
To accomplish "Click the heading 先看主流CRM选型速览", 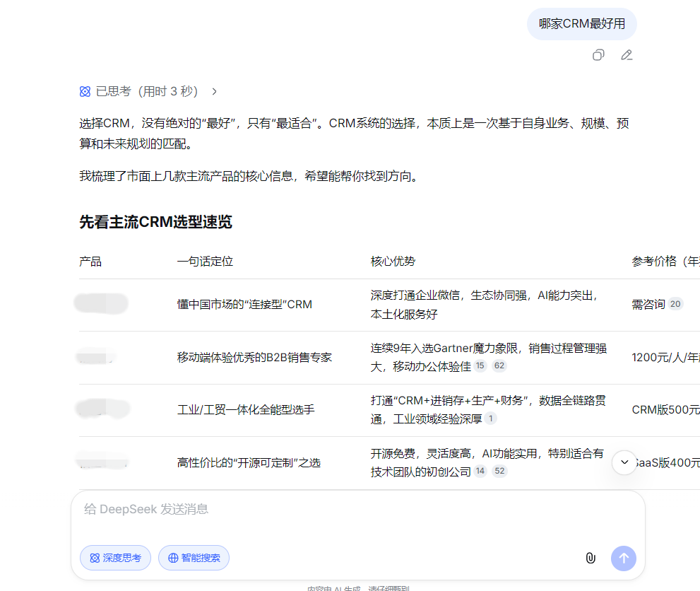I will coord(156,222).
